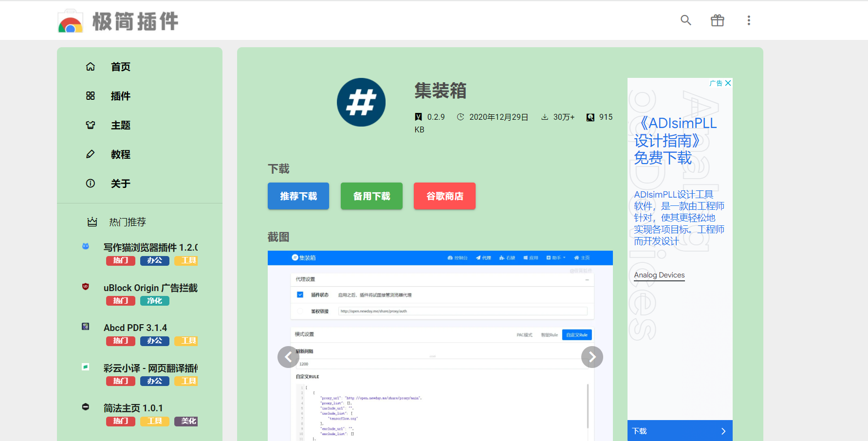Open Abcd PDF 3.1.4 entry
The width and height of the screenshot is (868, 441).
point(135,328)
